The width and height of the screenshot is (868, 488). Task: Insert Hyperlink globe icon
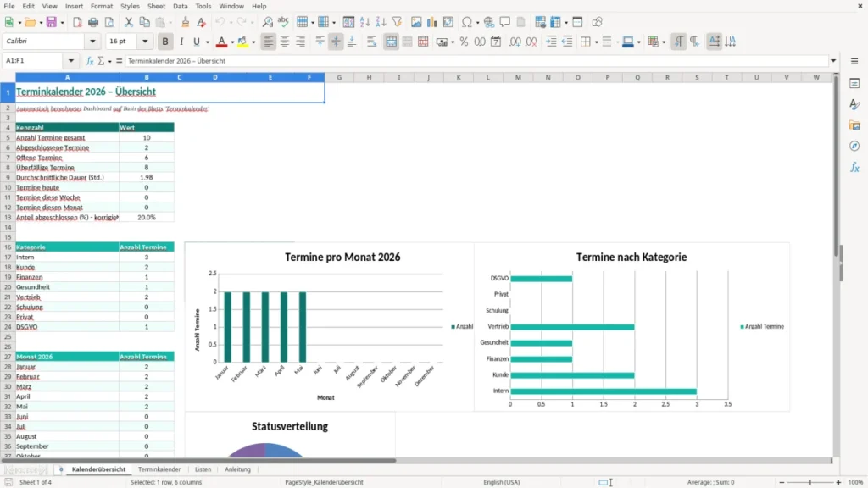[x=489, y=22]
